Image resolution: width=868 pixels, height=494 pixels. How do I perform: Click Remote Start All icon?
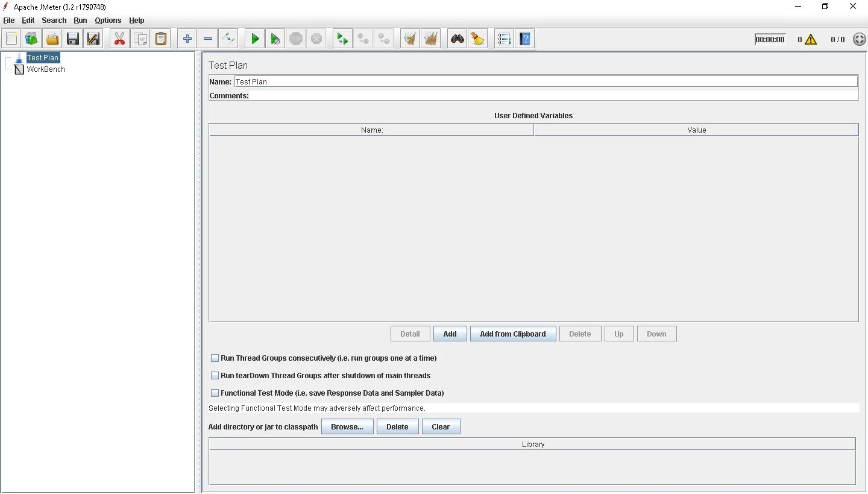point(343,39)
